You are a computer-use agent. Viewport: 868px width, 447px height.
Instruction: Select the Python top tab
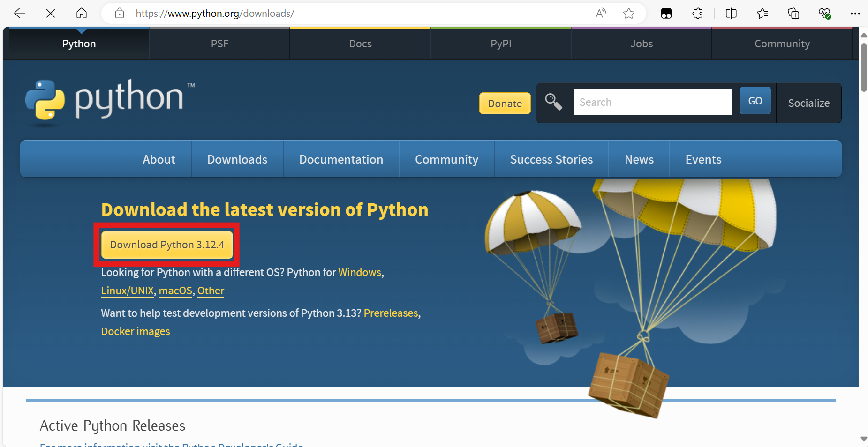tap(79, 44)
